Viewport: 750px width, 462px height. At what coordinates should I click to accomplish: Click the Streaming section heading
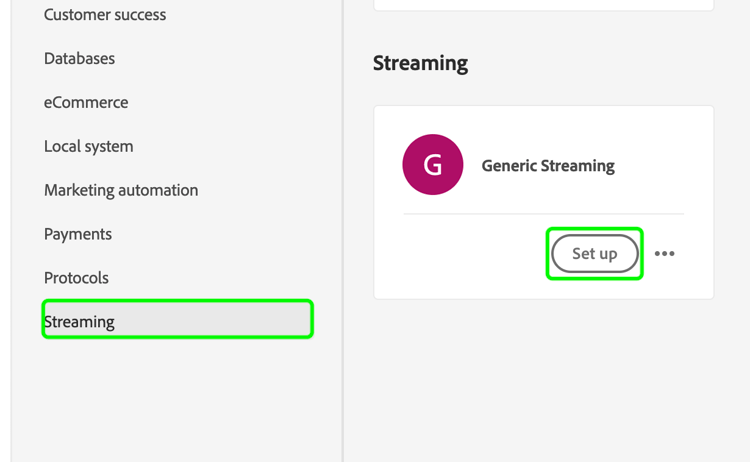coord(420,63)
